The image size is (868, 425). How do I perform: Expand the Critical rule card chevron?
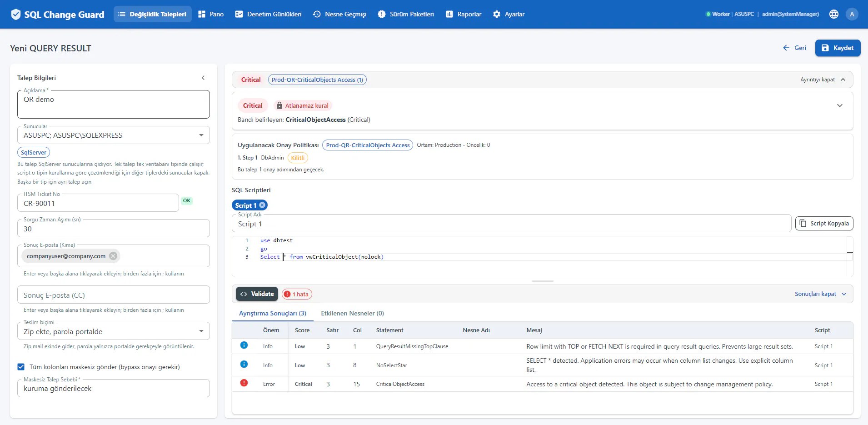840,105
